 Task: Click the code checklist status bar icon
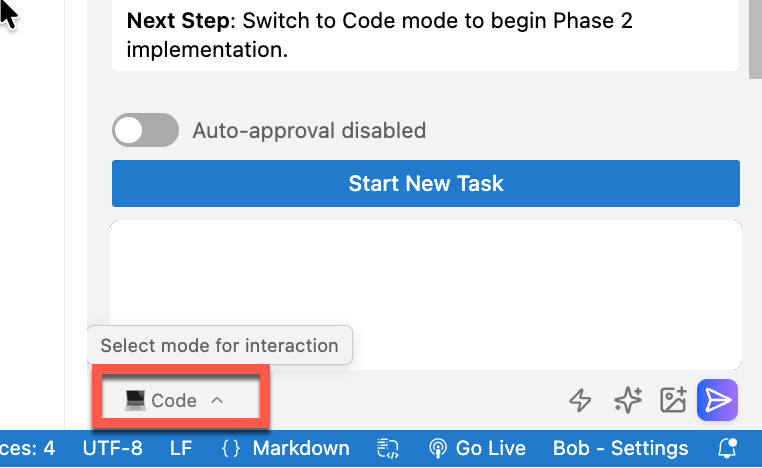click(x=388, y=448)
